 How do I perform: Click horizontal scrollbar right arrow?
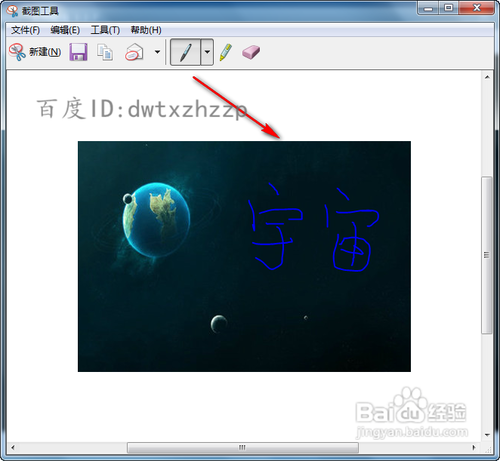click(x=474, y=448)
